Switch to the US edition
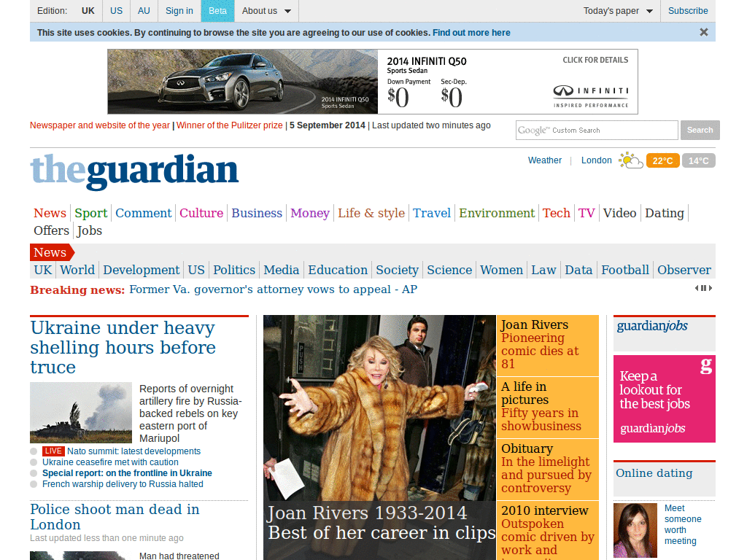This screenshot has width=747, height=560. (x=116, y=11)
